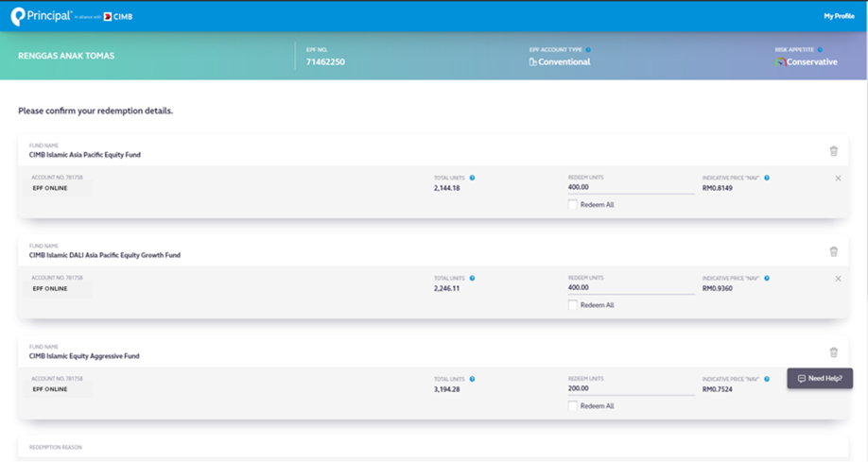Viewport: 868px width, 462px height.
Task: Click EPF Account Type info icon
Action: tap(588, 50)
